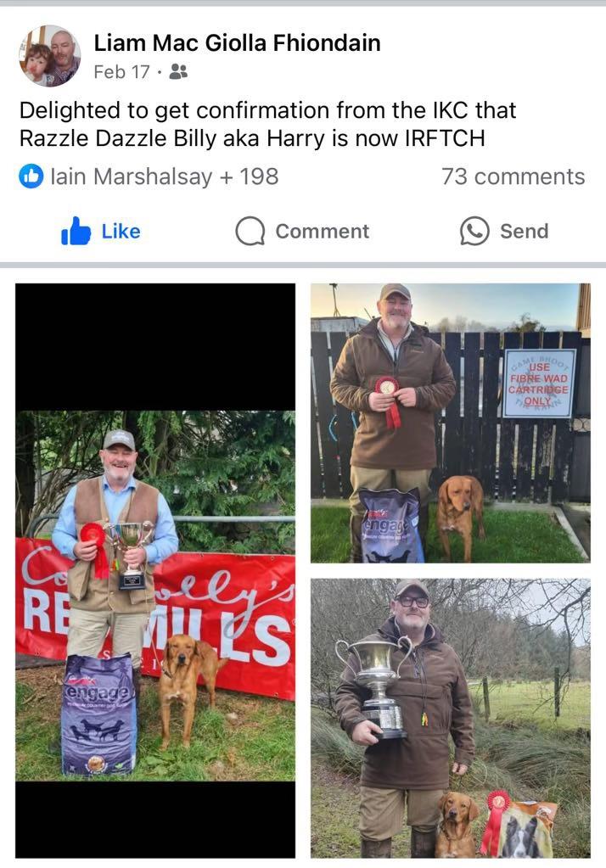Viewport: 606px width, 868px height.
Task: Open the 73 comments list
Action: (513, 176)
